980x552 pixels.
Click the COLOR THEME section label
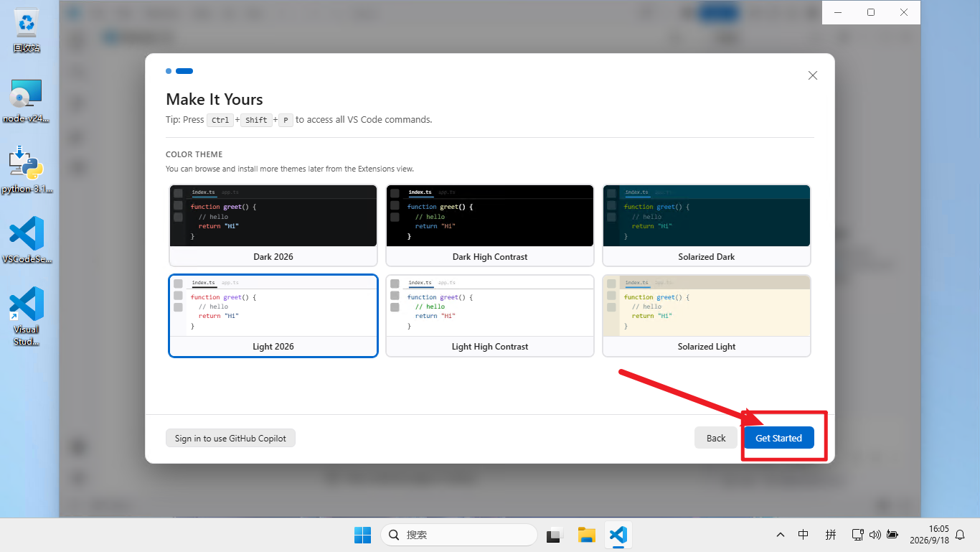pyautogui.click(x=194, y=154)
